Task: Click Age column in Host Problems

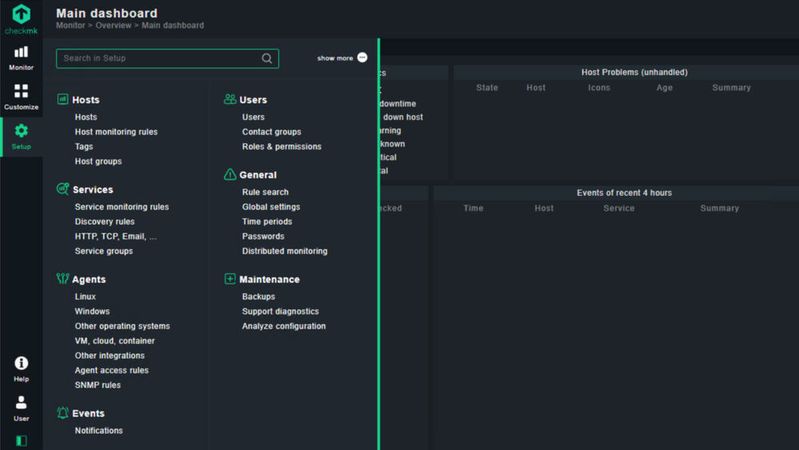Action: [664, 88]
